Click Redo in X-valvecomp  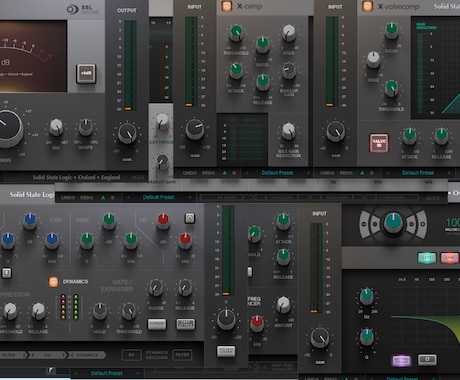346,173
